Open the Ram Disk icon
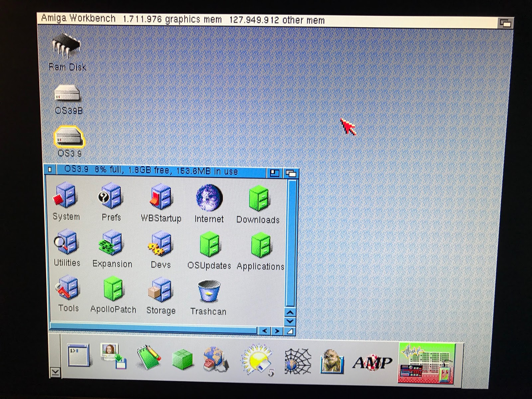This screenshot has height=399, width=532. (66, 47)
